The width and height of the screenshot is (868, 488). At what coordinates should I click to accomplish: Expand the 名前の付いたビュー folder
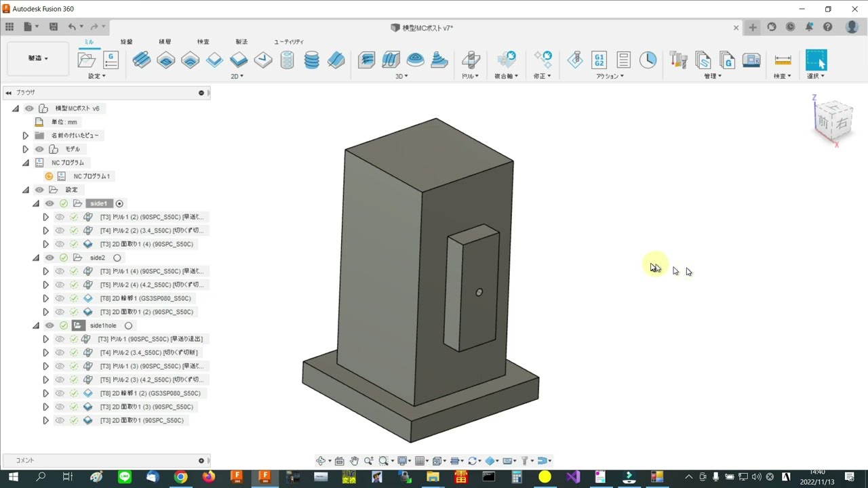26,136
